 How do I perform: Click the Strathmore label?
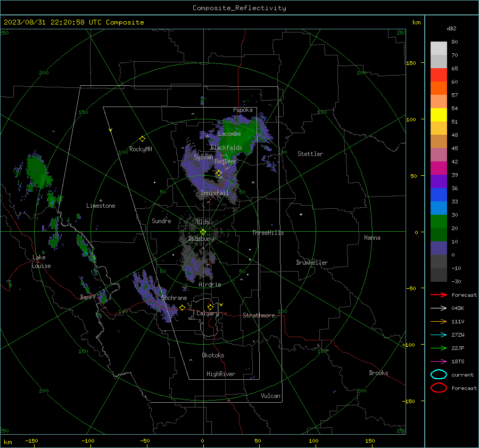point(259,315)
